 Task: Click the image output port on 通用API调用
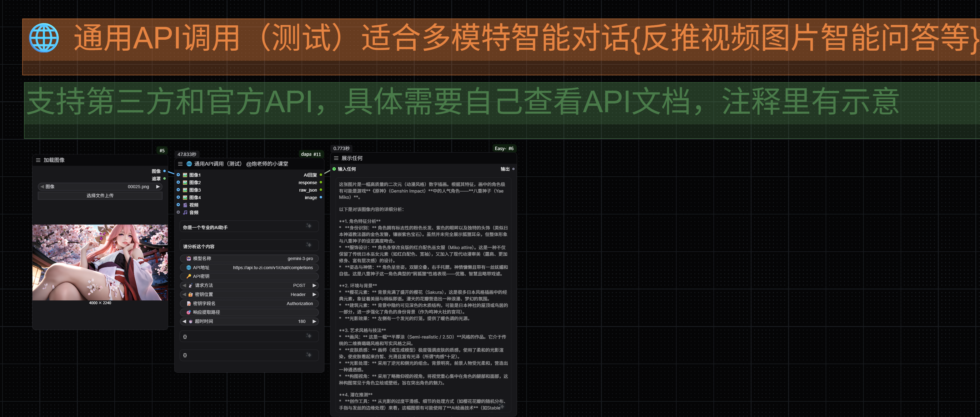[321, 198]
